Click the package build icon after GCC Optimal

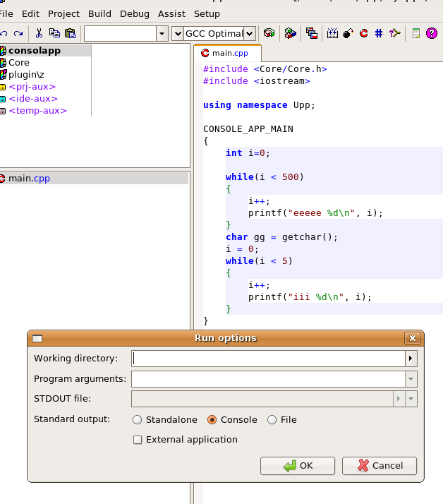click(269, 33)
